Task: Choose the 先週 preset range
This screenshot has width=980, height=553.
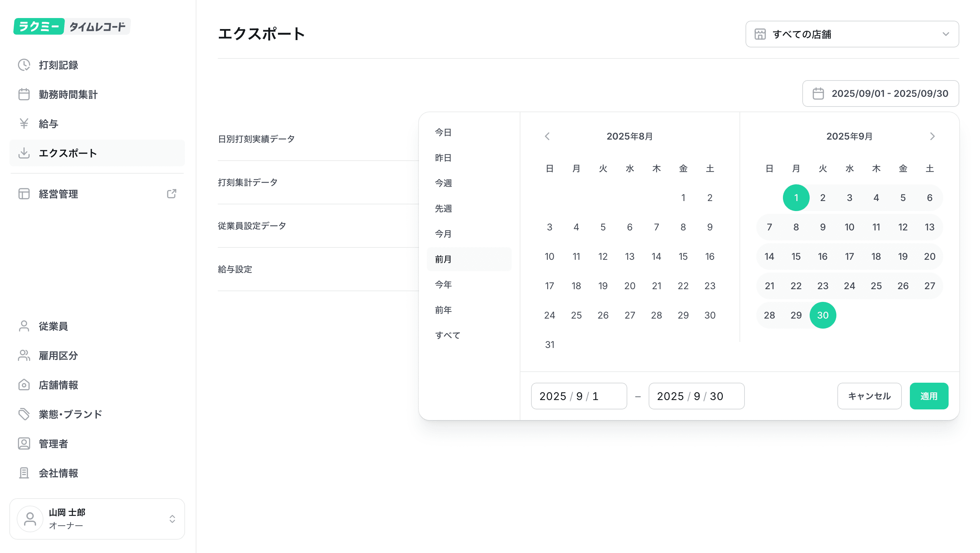Action: pyautogui.click(x=443, y=208)
